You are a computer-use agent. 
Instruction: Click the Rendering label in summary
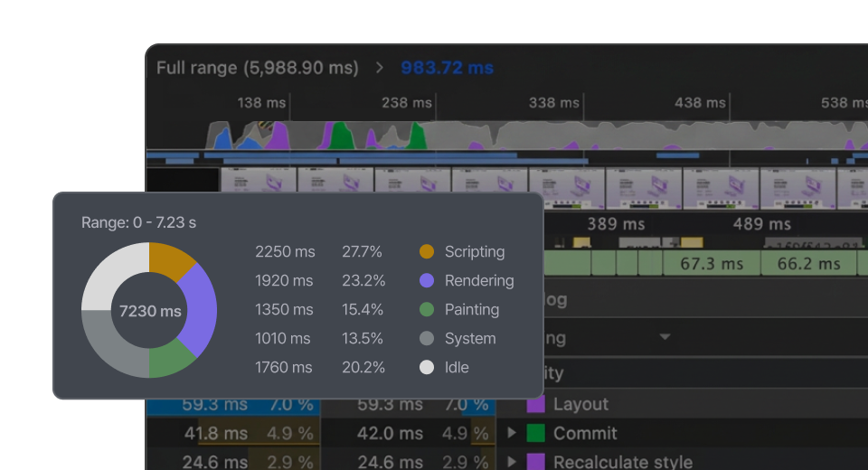coord(479,281)
